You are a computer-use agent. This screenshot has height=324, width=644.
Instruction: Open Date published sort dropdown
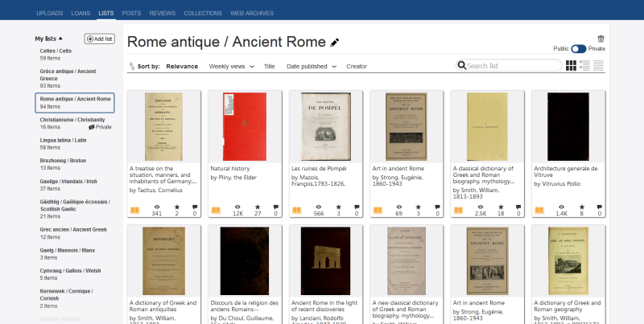pos(312,66)
